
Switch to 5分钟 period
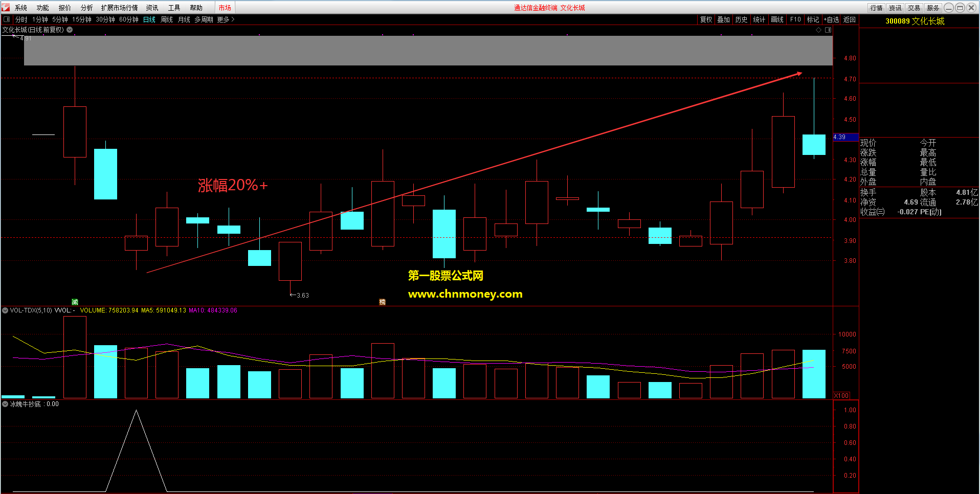coord(60,19)
